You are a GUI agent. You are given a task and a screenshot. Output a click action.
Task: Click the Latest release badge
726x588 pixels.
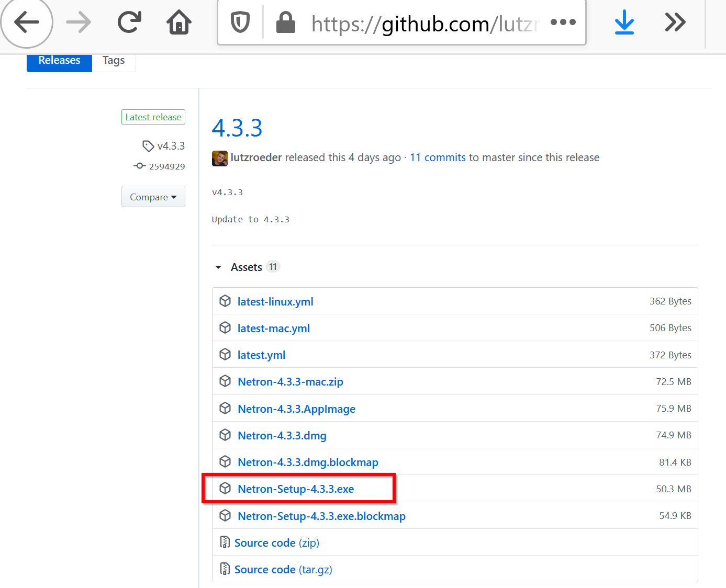[153, 117]
